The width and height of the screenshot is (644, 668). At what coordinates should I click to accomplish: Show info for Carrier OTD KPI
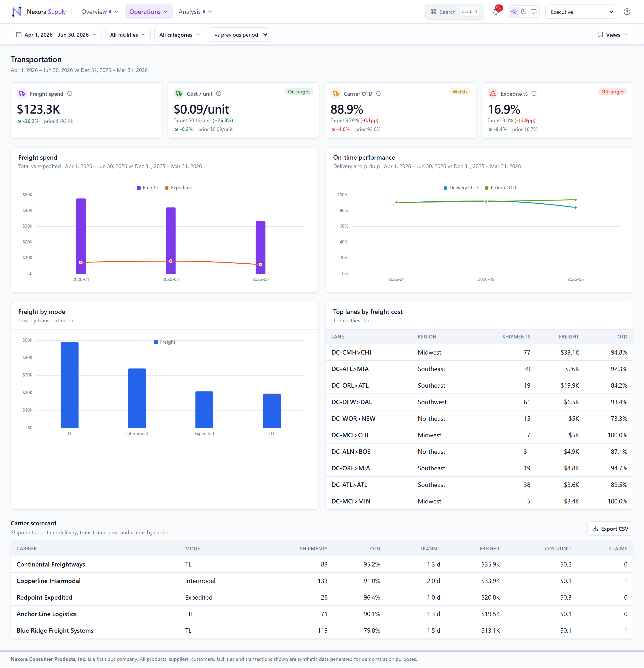pyautogui.click(x=379, y=94)
